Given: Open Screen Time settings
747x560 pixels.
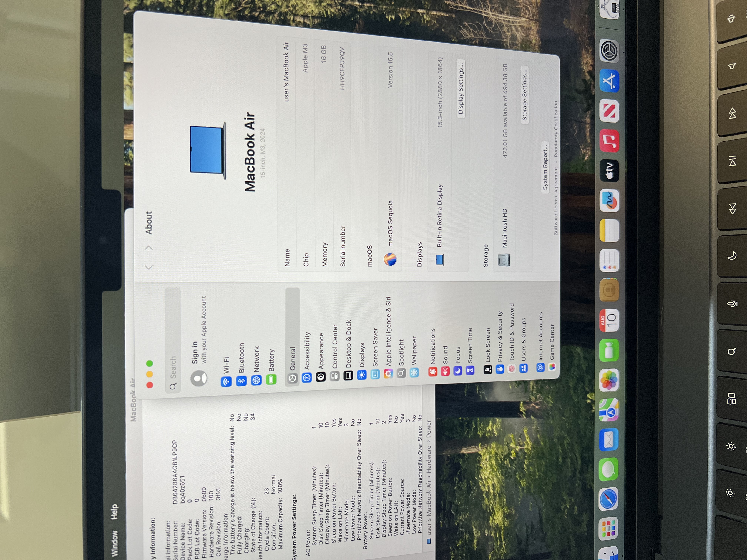Looking at the screenshot, I should coord(470,351).
